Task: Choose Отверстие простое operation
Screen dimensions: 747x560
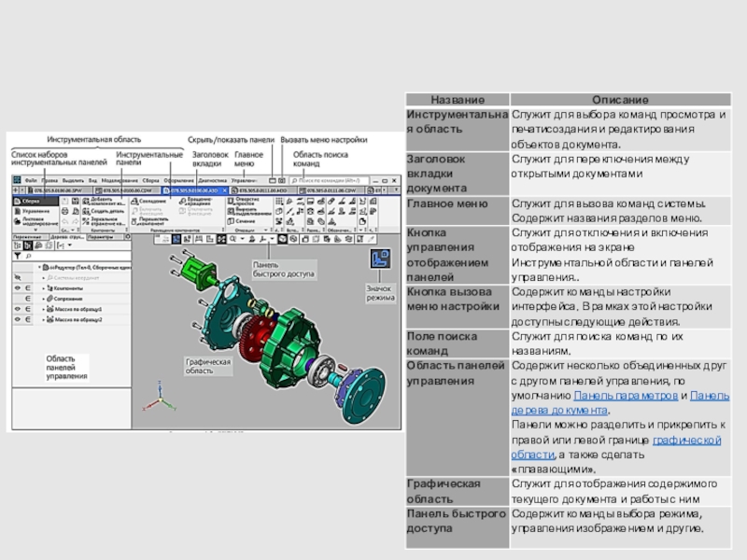Action: [x=244, y=201]
